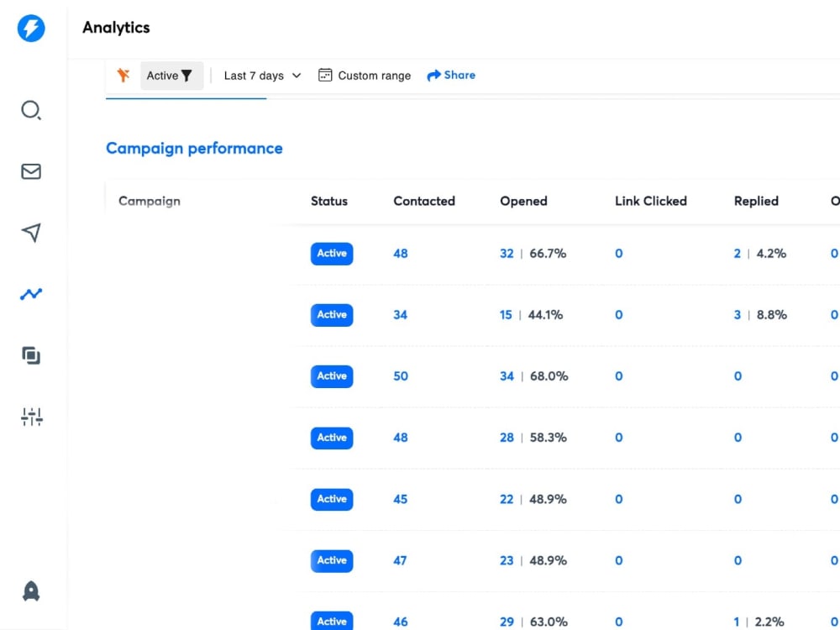The image size is (840, 630).
Task: Click the Custom range calendar icon
Action: point(324,75)
